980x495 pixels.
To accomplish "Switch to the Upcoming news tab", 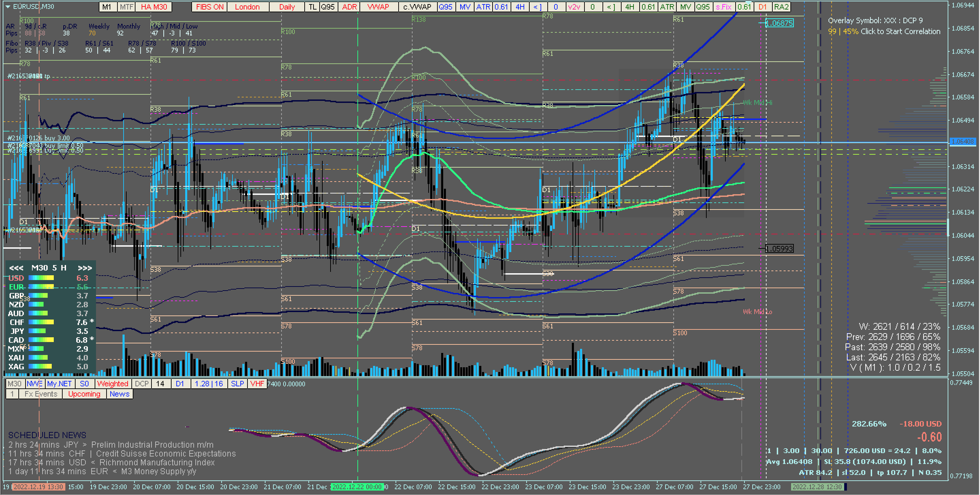I will (84, 394).
